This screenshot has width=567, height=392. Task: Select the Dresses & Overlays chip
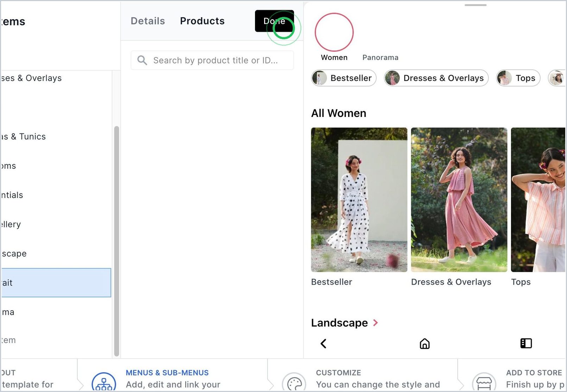[436, 78]
